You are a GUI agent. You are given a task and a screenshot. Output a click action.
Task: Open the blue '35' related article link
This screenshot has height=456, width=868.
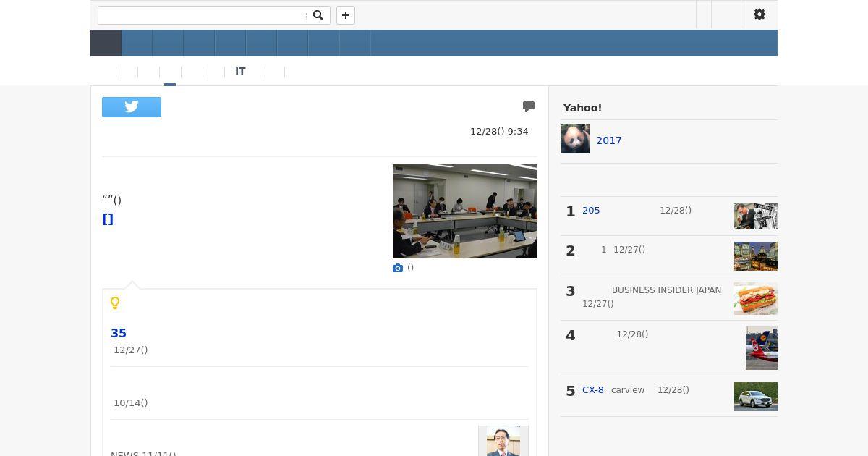(119, 333)
